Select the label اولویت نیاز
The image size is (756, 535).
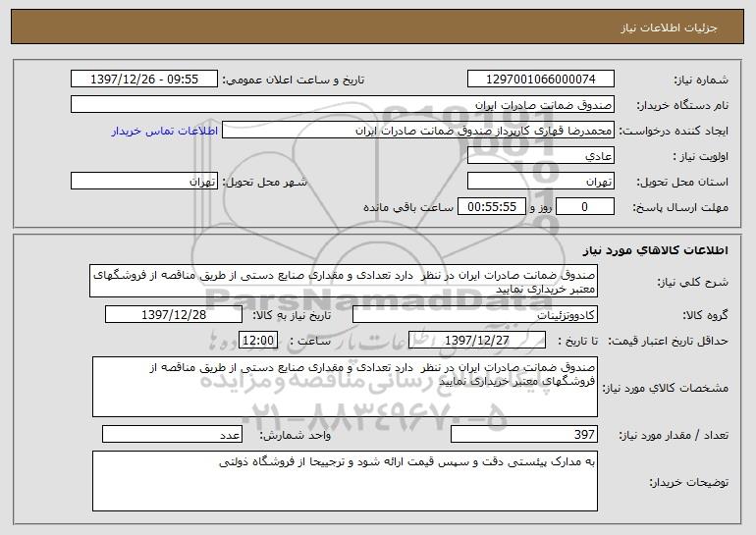coord(701,157)
